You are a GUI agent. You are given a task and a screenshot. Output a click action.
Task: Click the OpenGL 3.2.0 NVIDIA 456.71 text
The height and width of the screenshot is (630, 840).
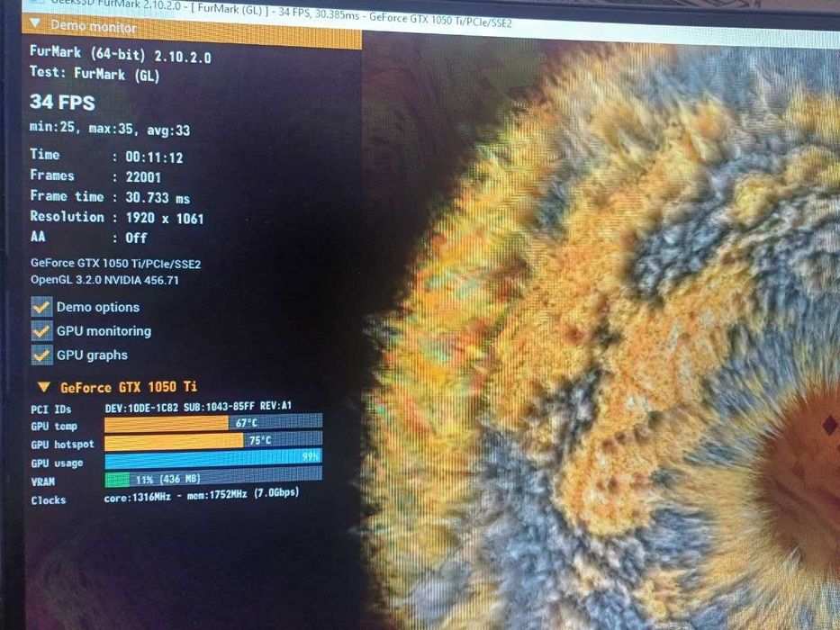(x=104, y=280)
